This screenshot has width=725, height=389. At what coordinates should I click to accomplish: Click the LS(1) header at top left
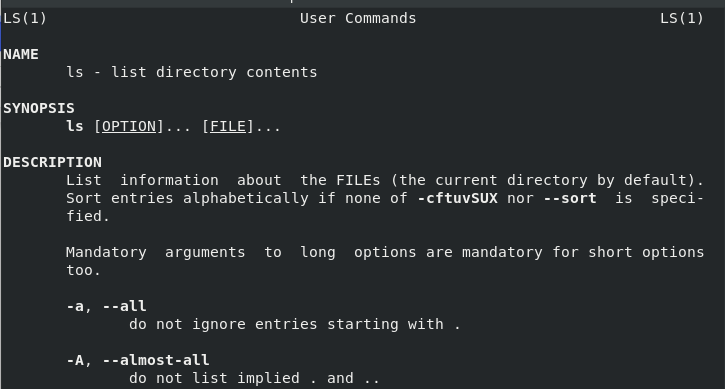[x=25, y=19]
